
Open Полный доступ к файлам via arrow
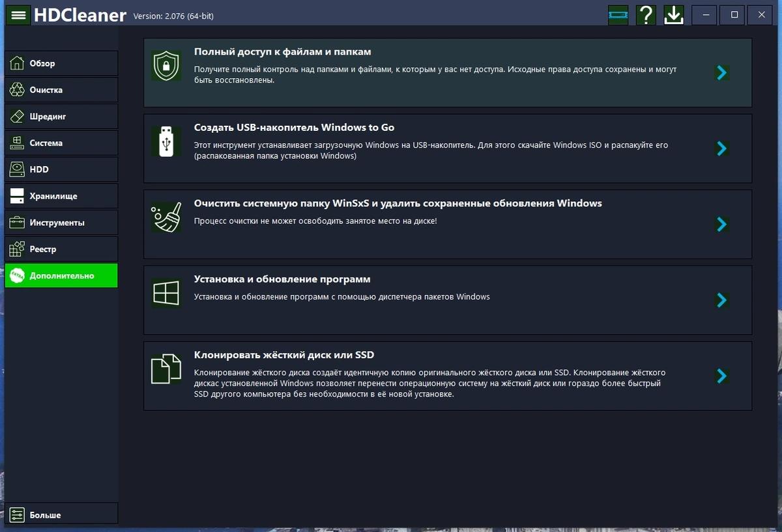point(721,72)
